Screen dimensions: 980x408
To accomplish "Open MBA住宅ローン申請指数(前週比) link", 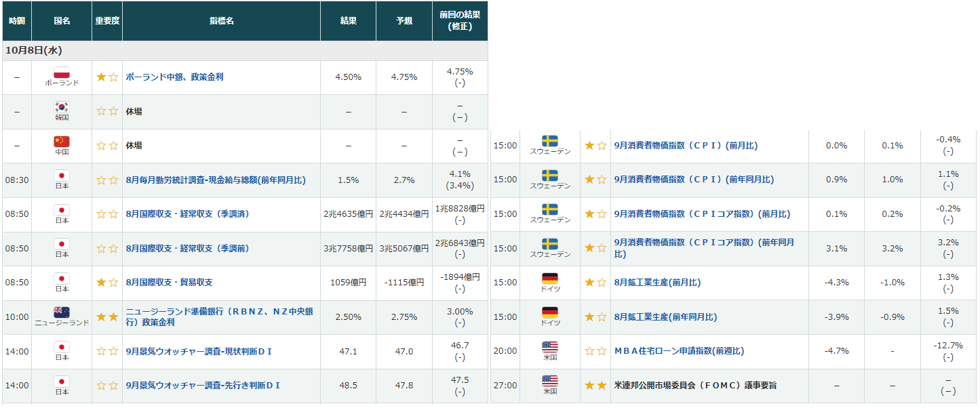I will (x=679, y=351).
